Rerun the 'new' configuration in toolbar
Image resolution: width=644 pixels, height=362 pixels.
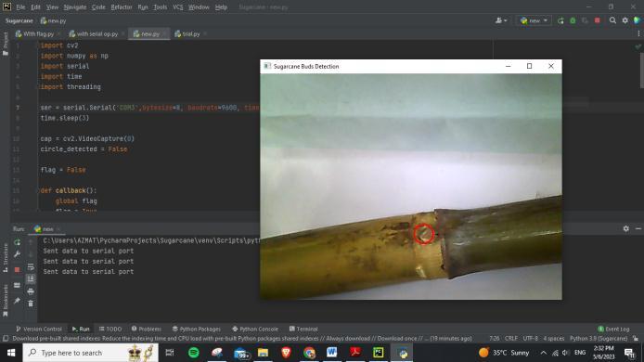click(560, 20)
